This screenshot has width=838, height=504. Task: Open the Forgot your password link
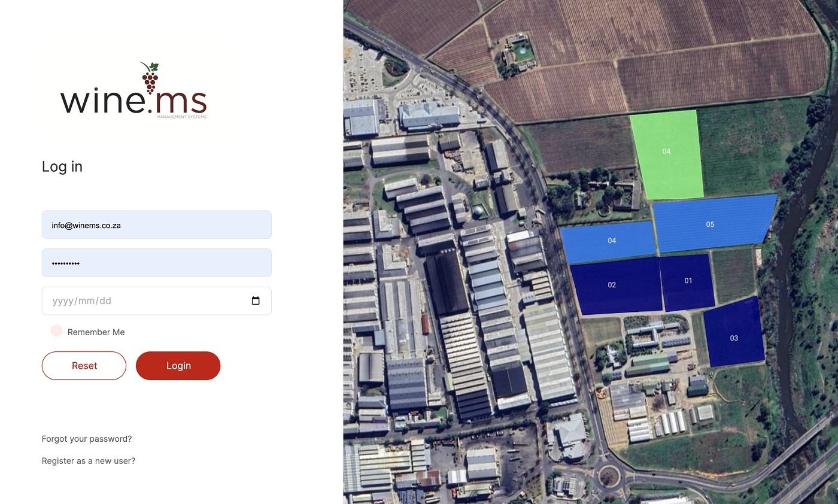click(87, 439)
